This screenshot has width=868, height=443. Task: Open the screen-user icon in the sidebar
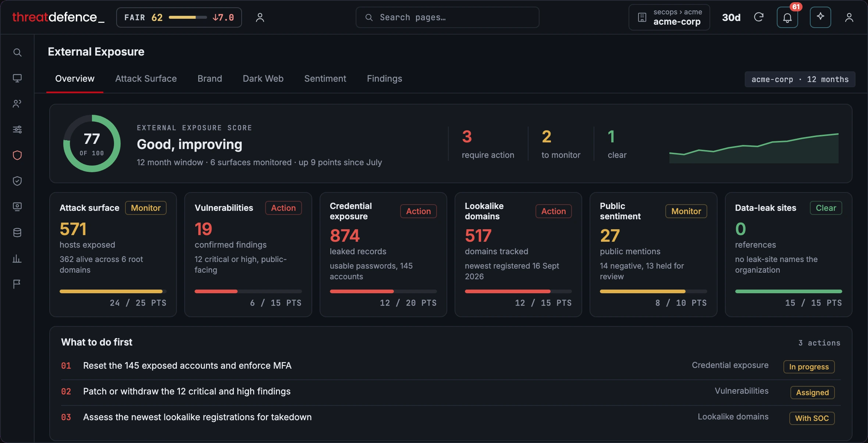click(17, 207)
